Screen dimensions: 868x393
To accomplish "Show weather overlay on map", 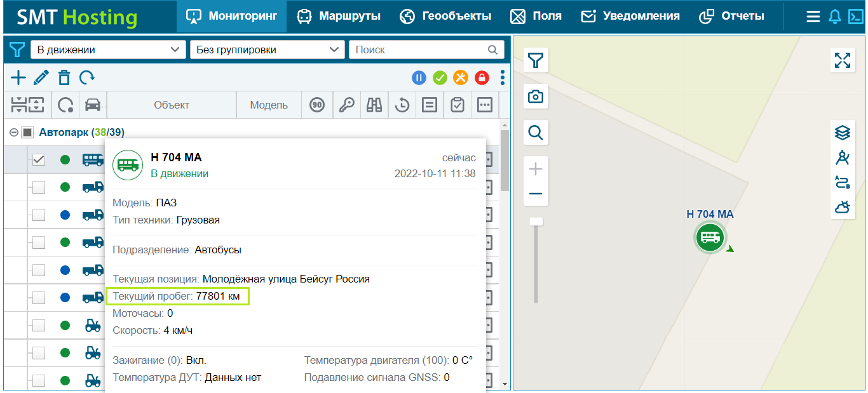I will tap(842, 207).
